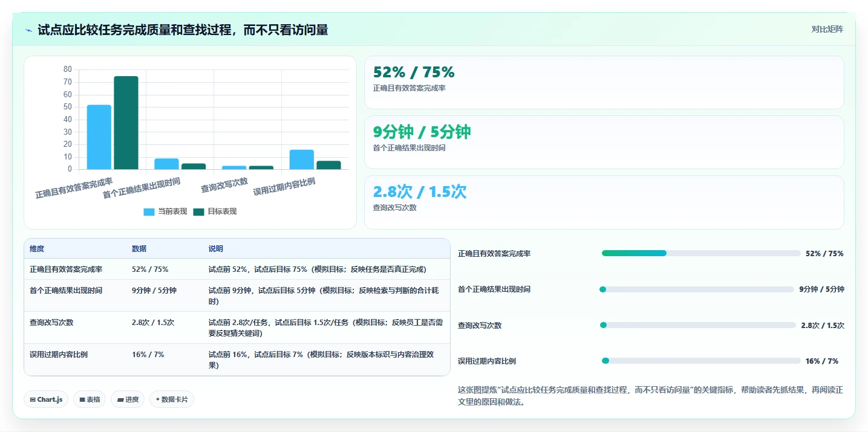This screenshot has width=868, height=432.
Task: Click the table cell 16% / 7%
Action: point(148,355)
